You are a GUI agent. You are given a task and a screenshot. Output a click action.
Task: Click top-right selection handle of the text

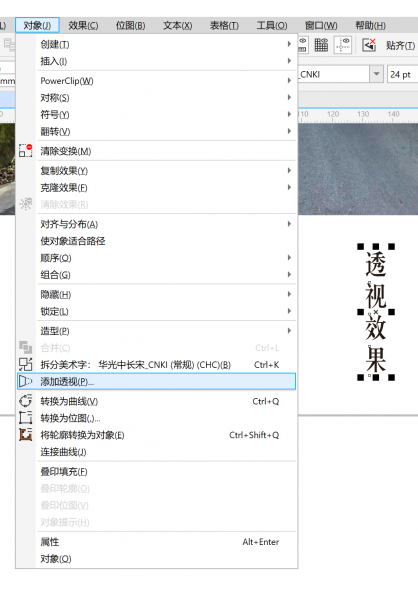391,246
